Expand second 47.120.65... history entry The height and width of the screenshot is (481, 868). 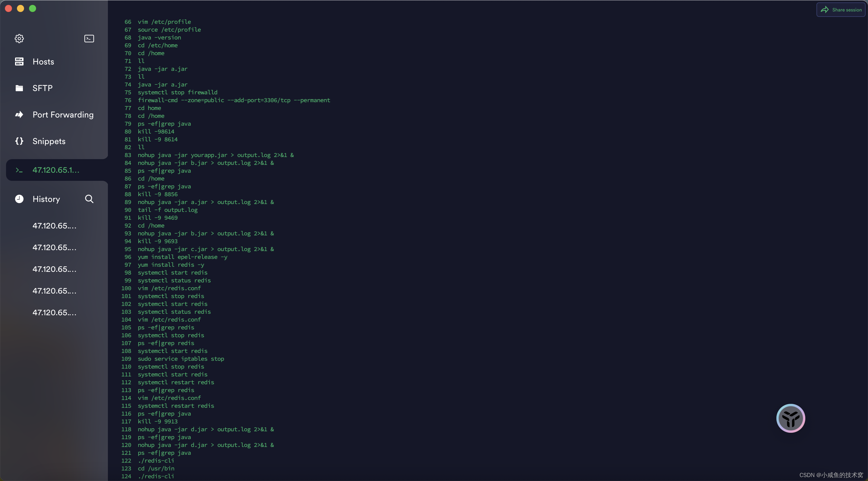click(54, 248)
